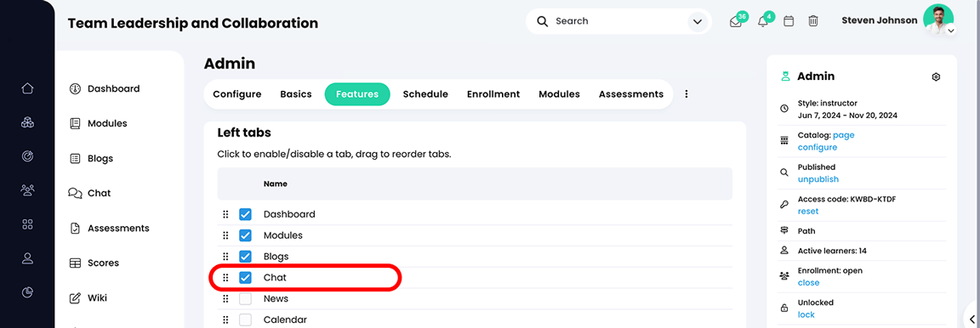Viewport: 980px width, 328px height.
Task: Uncheck the Dashboard tab checkbox
Action: pyautogui.click(x=245, y=214)
